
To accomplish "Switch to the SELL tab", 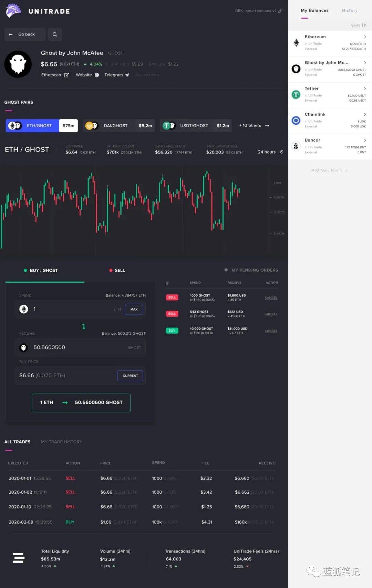I will tap(117, 271).
